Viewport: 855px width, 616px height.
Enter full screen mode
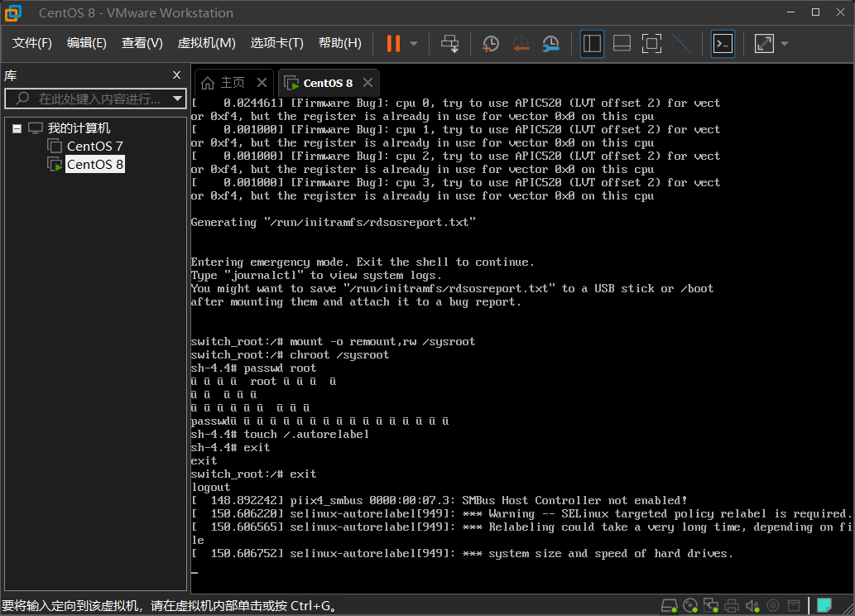(651, 44)
